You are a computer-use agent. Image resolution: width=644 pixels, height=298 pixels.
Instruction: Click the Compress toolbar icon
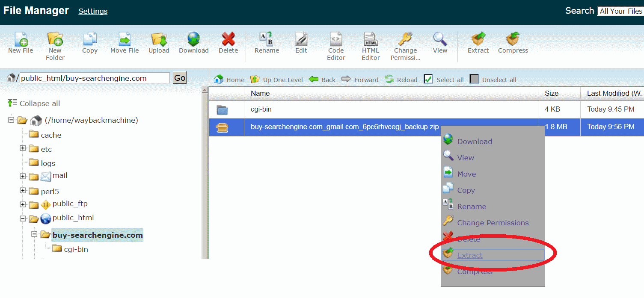point(513,40)
